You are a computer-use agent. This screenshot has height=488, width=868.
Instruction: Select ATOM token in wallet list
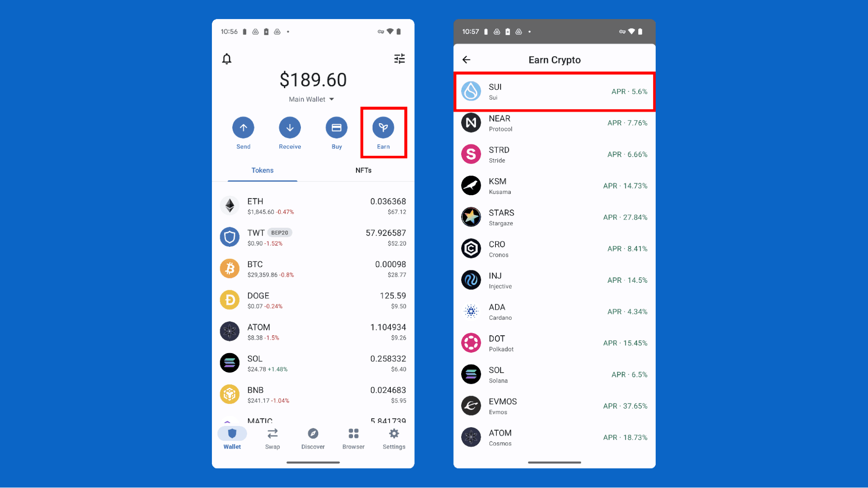313,331
